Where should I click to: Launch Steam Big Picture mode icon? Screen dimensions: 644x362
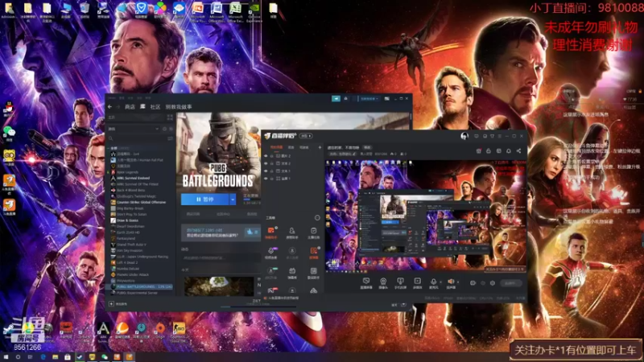pos(387,98)
